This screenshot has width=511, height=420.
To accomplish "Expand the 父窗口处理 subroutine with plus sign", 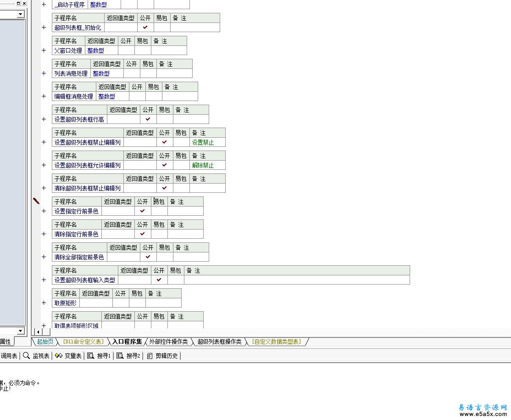I will (44, 50).
